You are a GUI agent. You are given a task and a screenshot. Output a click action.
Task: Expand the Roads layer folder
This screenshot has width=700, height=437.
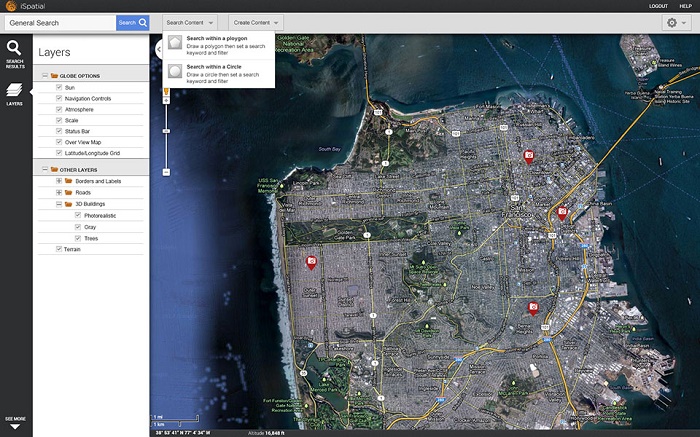[x=59, y=192]
